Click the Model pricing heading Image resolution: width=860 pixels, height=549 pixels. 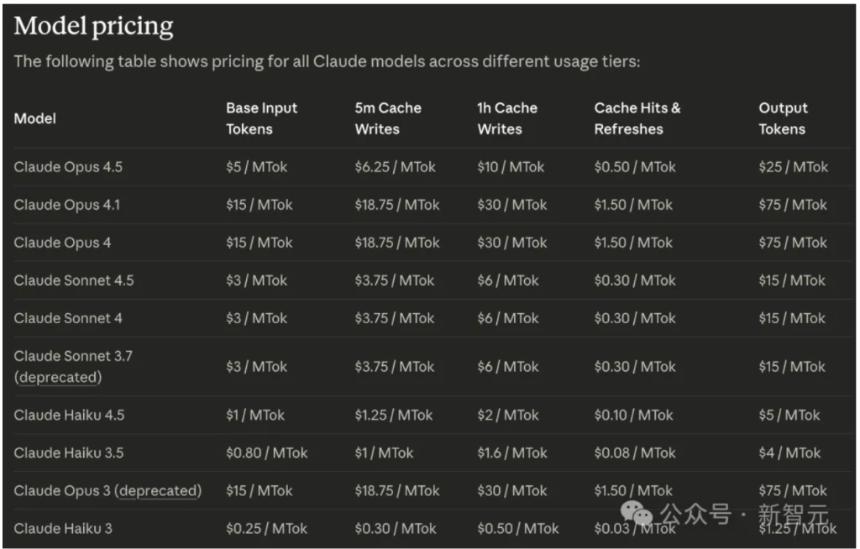point(93,26)
